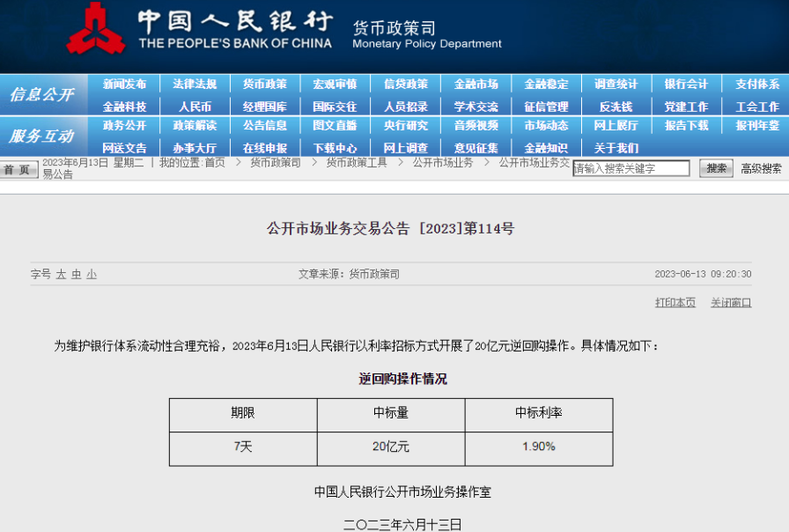
Task: Open the 信息公开 sidebar section
Action: 41,95
